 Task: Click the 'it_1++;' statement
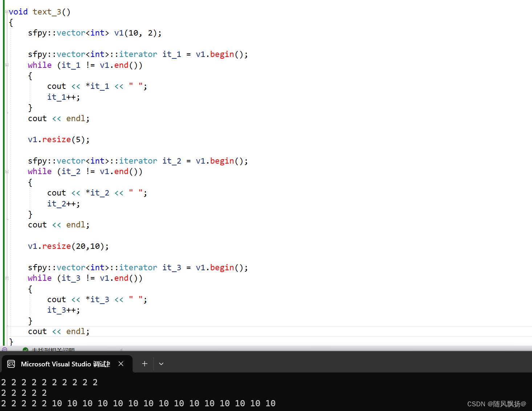[x=64, y=97]
